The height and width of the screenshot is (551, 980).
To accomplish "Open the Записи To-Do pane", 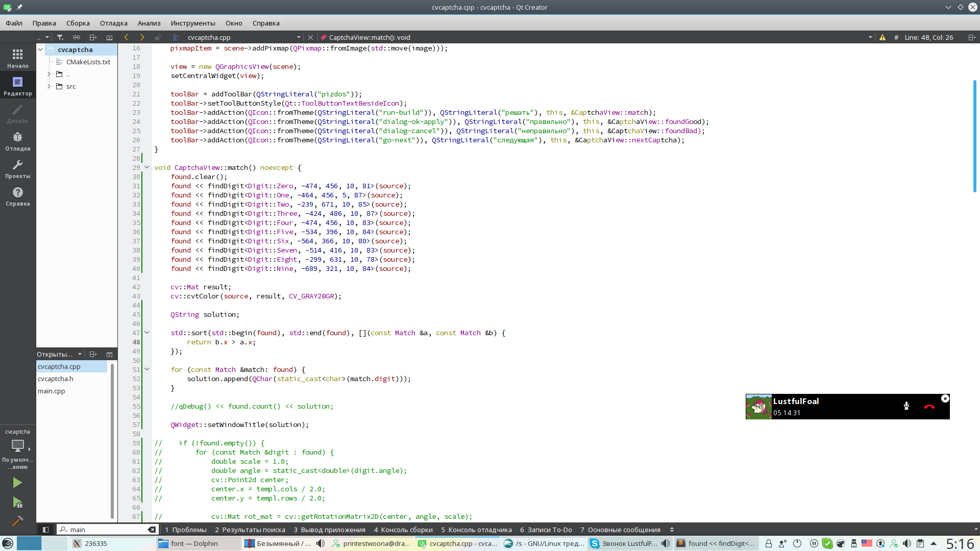I will tap(546, 530).
